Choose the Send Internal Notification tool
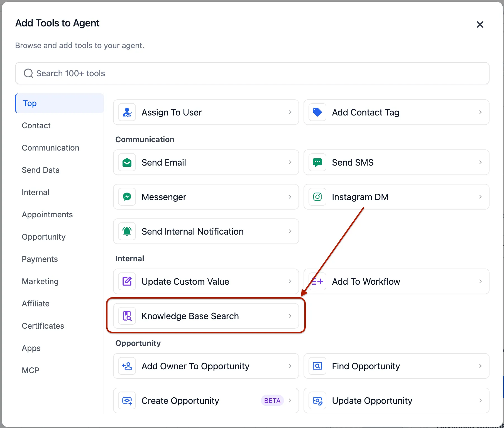Image resolution: width=504 pixels, height=428 pixels. [x=206, y=231]
